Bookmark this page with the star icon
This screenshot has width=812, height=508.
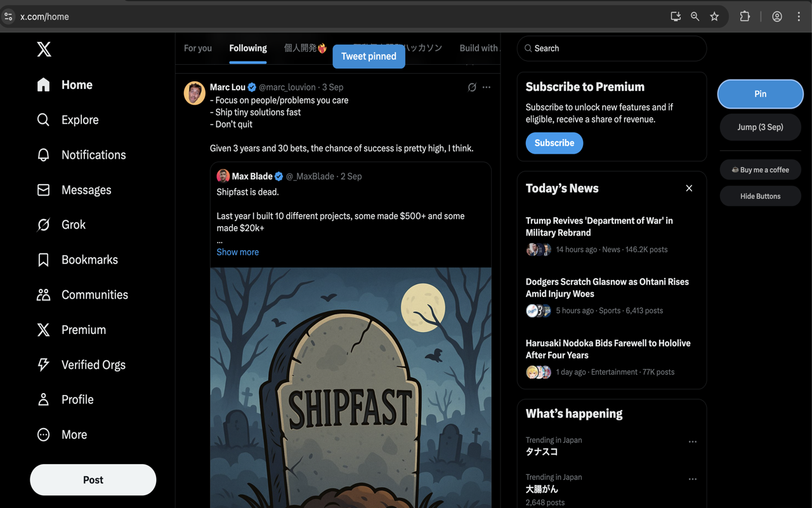[x=715, y=17]
